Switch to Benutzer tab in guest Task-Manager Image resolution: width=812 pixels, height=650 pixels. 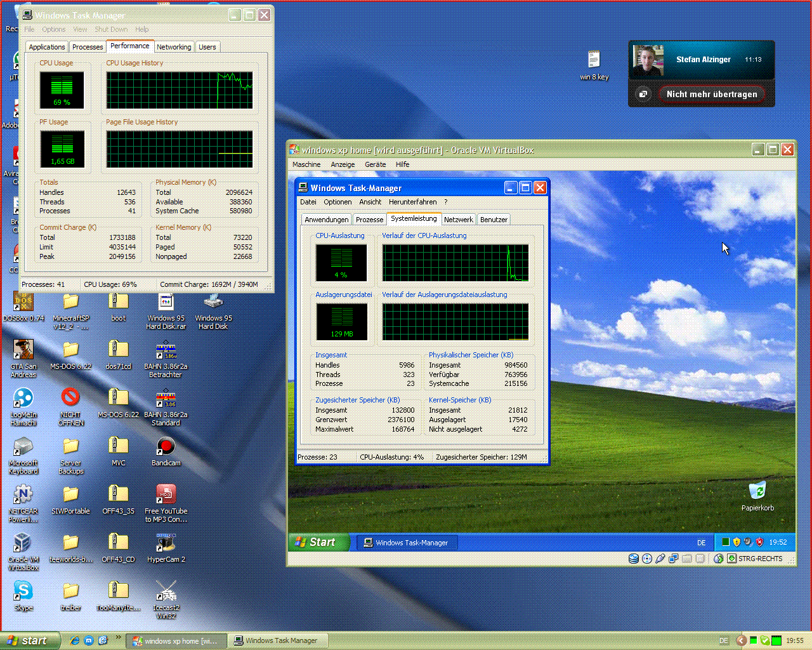click(494, 220)
